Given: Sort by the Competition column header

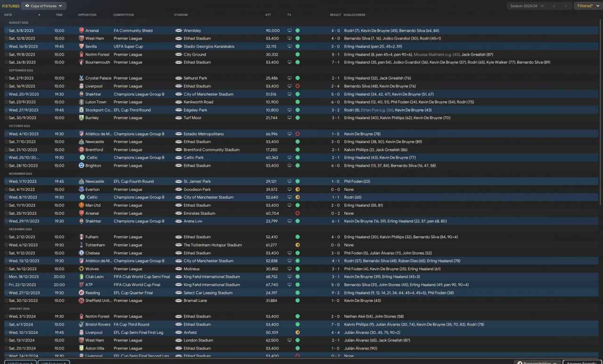Looking at the screenshot, I should 123,15.
